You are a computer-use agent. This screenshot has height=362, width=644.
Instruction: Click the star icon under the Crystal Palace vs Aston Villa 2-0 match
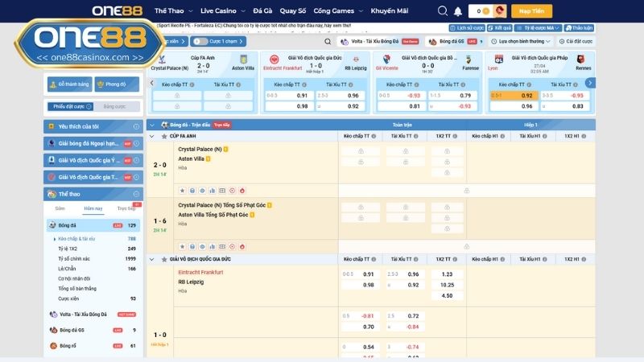tap(183, 191)
